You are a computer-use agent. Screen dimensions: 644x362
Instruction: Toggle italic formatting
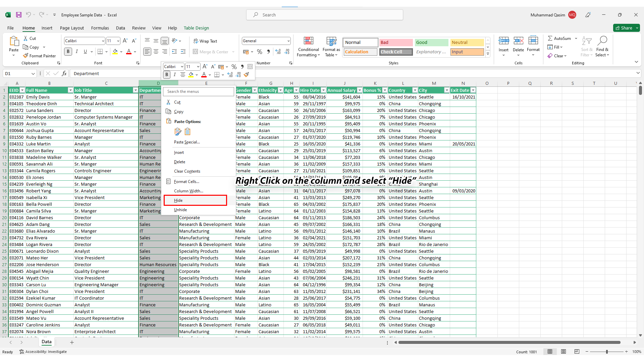76,51
